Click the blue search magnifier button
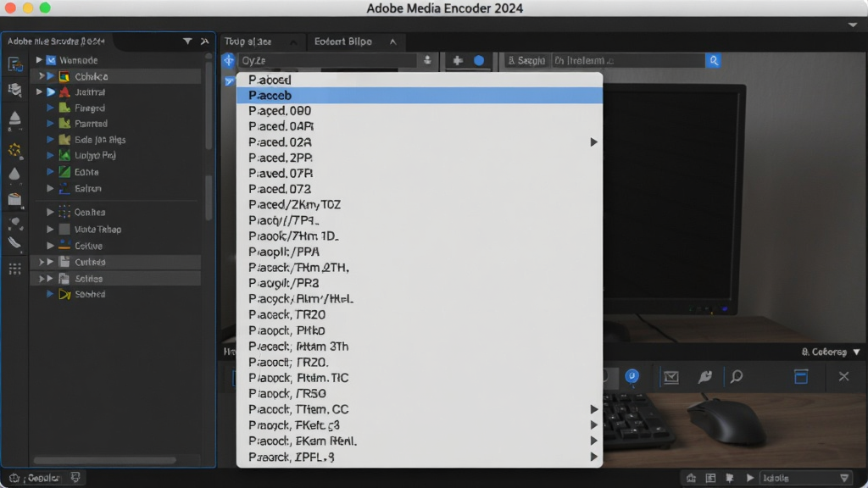The image size is (868, 488). click(714, 60)
